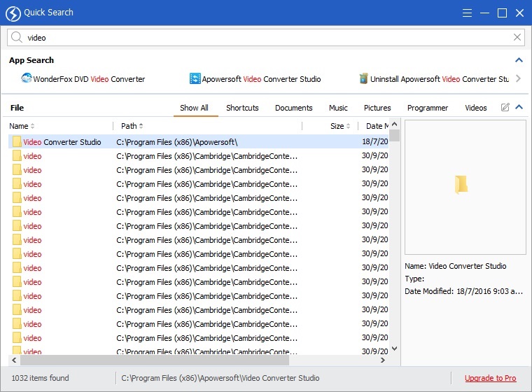Open the hamburger menu in title bar
Image resolution: width=532 pixels, height=392 pixels.
[467, 13]
